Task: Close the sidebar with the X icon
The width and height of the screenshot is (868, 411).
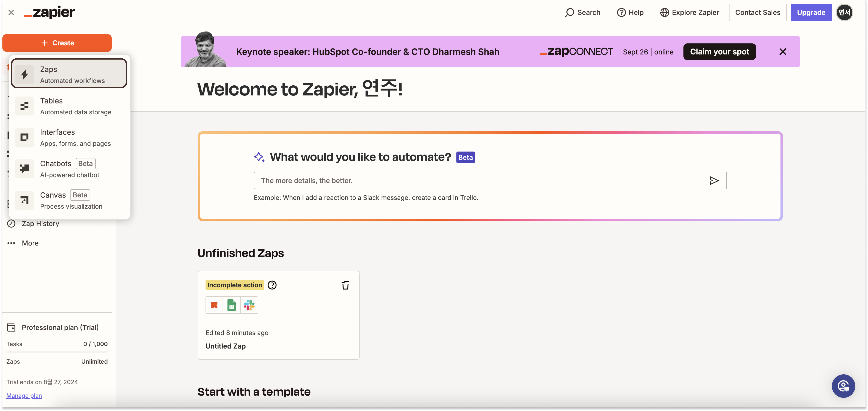Action: point(11,13)
